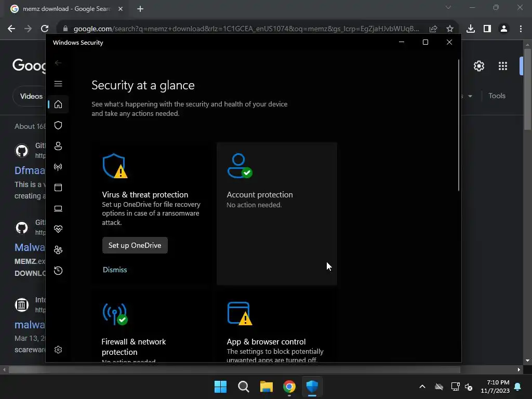This screenshot has height=399, width=532.
Task: Open a new Chrome tab
Action: [x=140, y=9]
